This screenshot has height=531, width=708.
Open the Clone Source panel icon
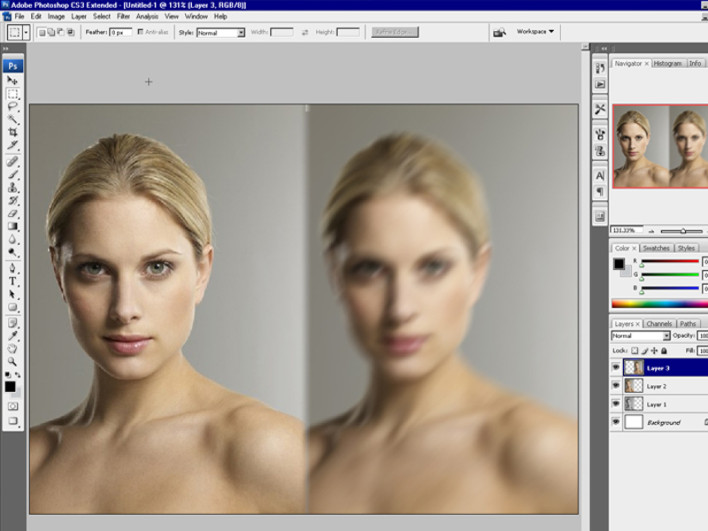coord(600,151)
